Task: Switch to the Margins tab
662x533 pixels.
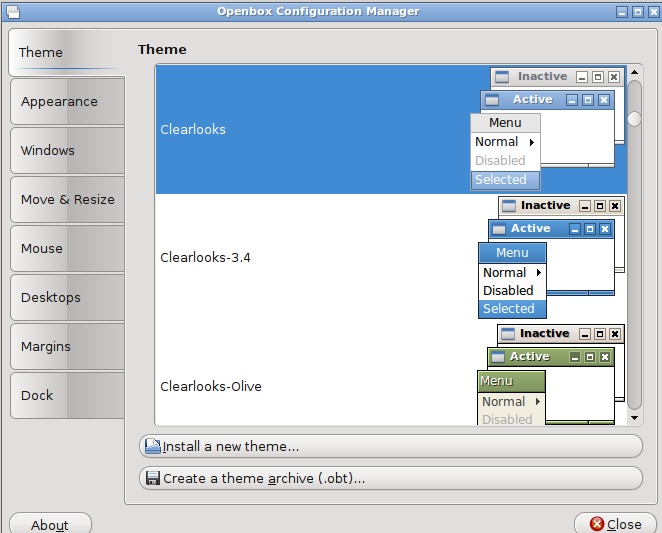Action: (68, 346)
